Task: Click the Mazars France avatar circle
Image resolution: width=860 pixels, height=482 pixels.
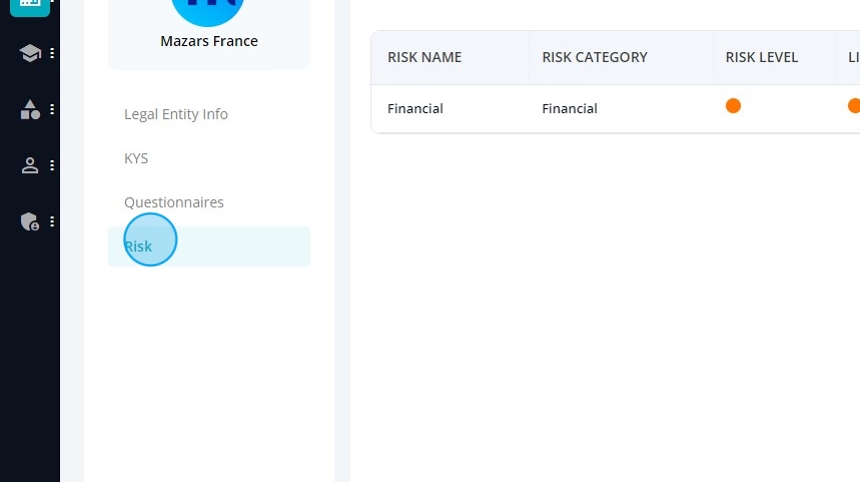Action: point(208,8)
